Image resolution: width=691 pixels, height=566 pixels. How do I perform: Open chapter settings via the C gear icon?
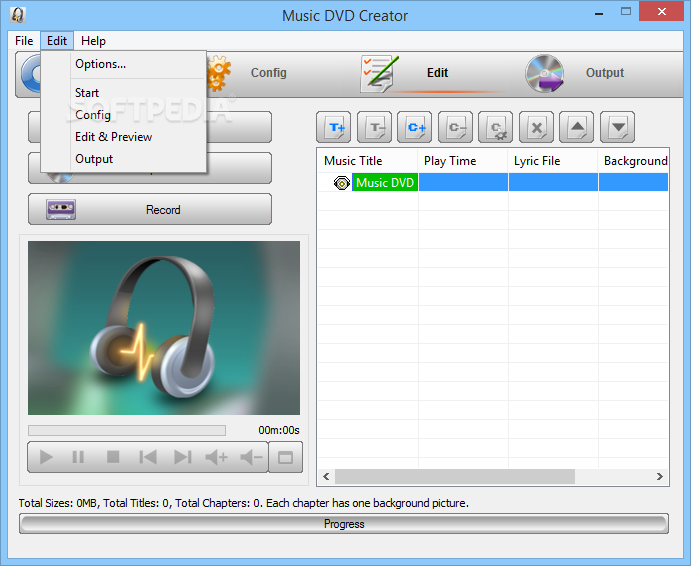coord(495,127)
